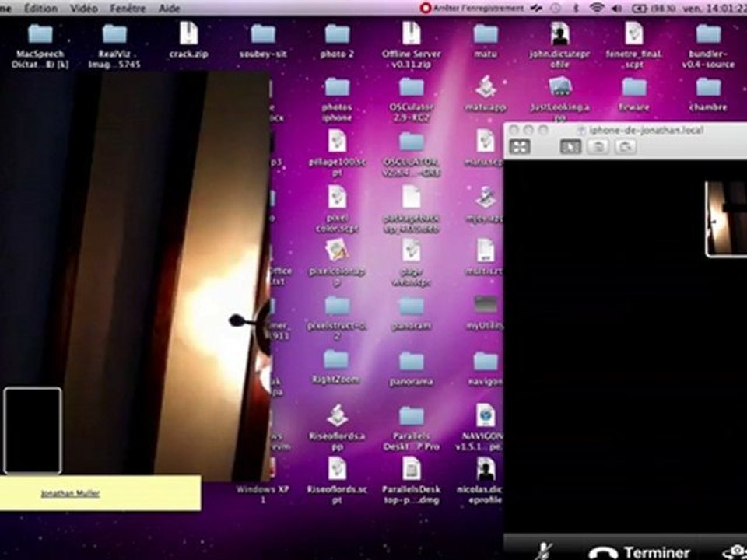Click the send clipboard to remote icon

point(626,147)
